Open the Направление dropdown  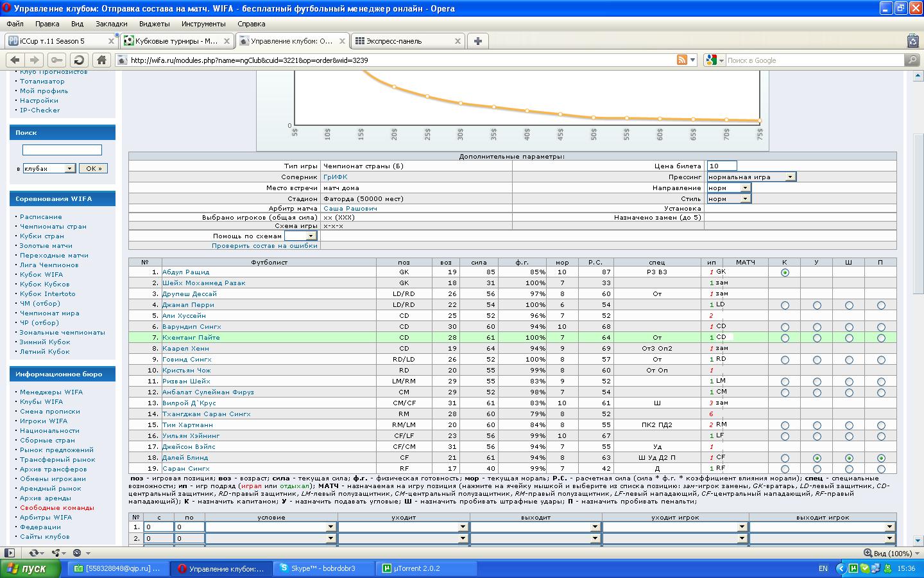(728, 188)
